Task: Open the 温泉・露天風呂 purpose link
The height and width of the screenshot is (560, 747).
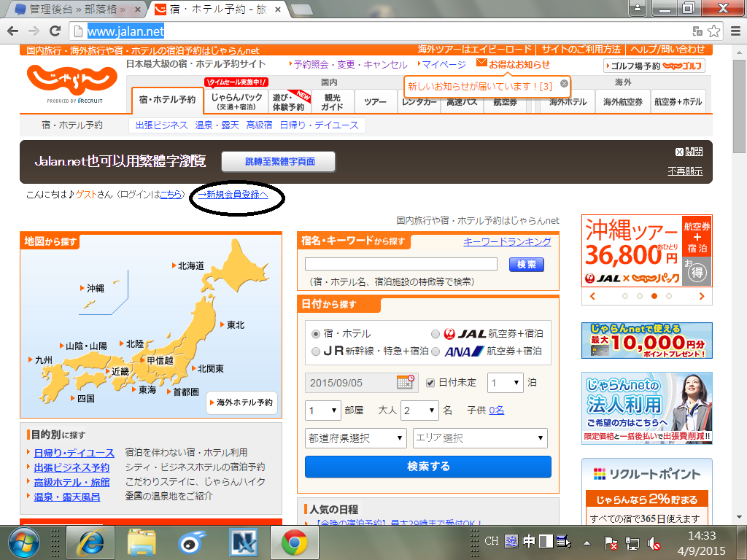Action: (x=67, y=497)
